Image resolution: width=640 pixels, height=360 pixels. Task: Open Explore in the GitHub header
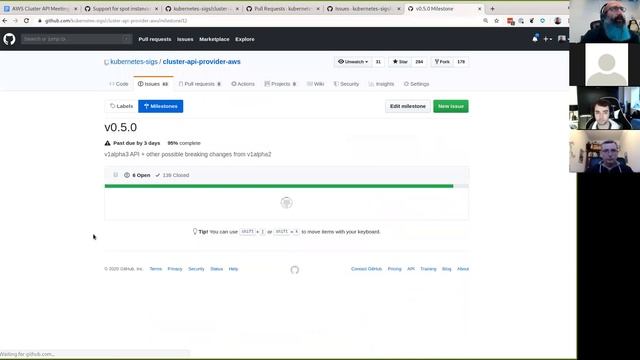tap(245, 39)
